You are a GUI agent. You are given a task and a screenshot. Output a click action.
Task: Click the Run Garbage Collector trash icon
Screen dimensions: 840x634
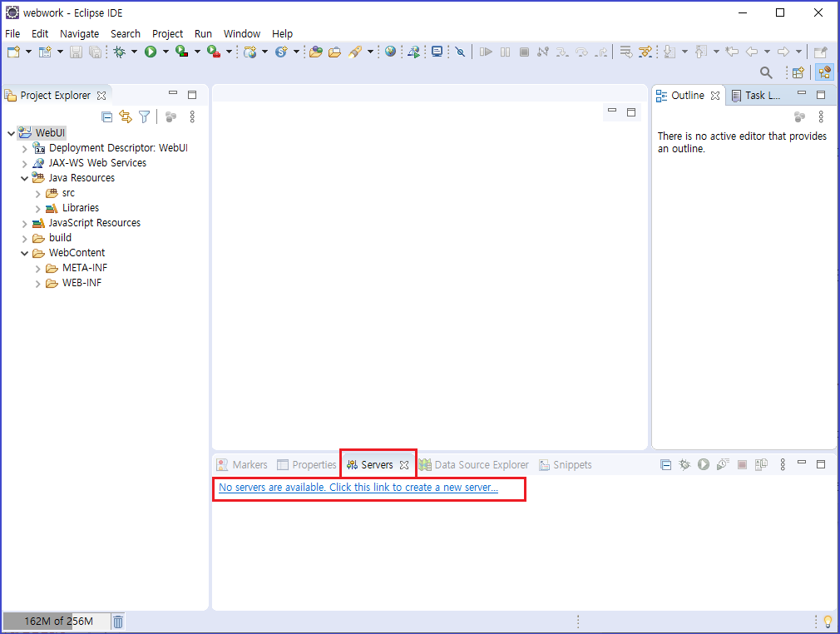pyautogui.click(x=118, y=622)
